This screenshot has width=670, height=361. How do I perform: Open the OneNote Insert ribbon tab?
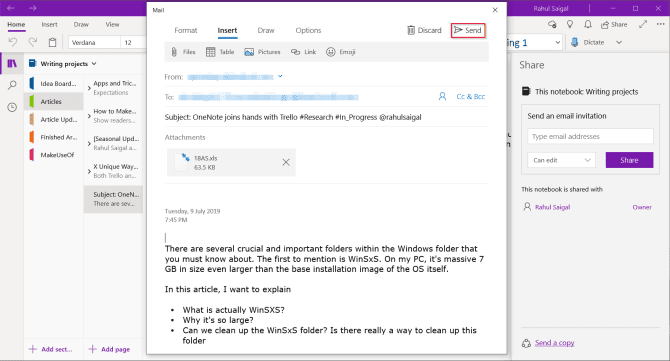[49, 24]
